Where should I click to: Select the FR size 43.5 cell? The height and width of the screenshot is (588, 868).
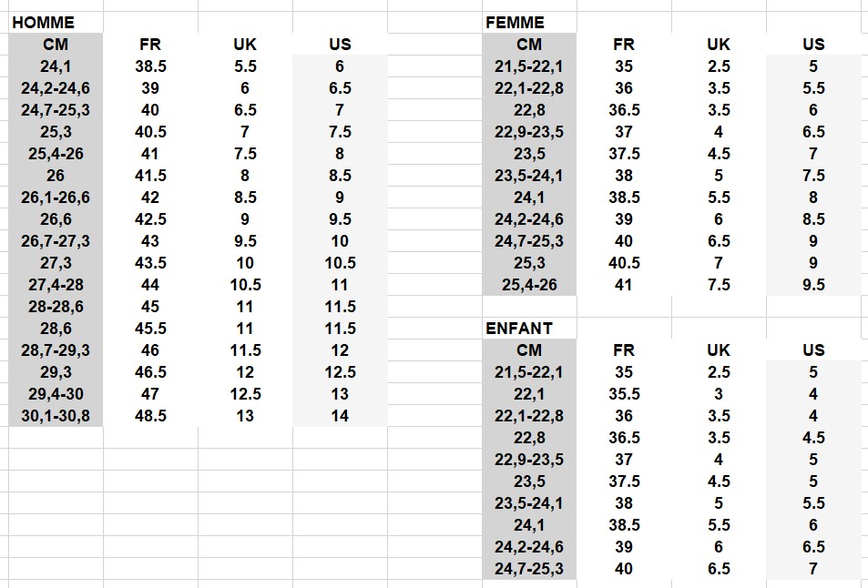[x=150, y=263]
